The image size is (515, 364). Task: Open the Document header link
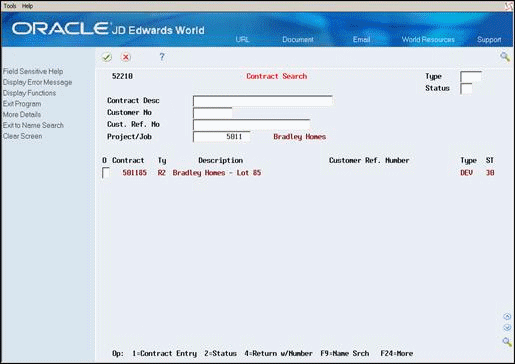pyautogui.click(x=298, y=39)
